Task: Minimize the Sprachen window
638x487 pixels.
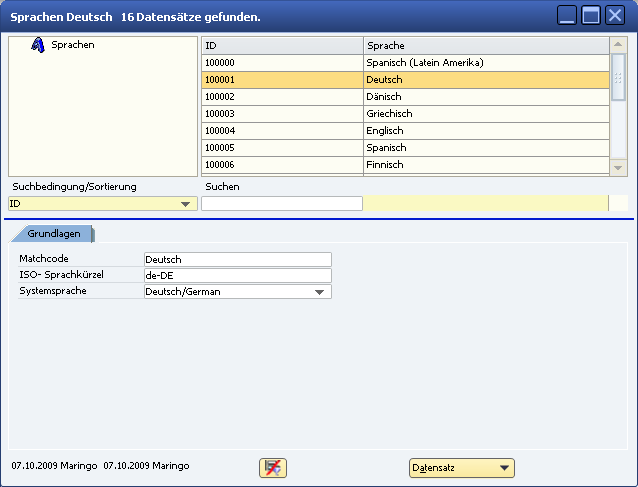Action: (x=568, y=16)
